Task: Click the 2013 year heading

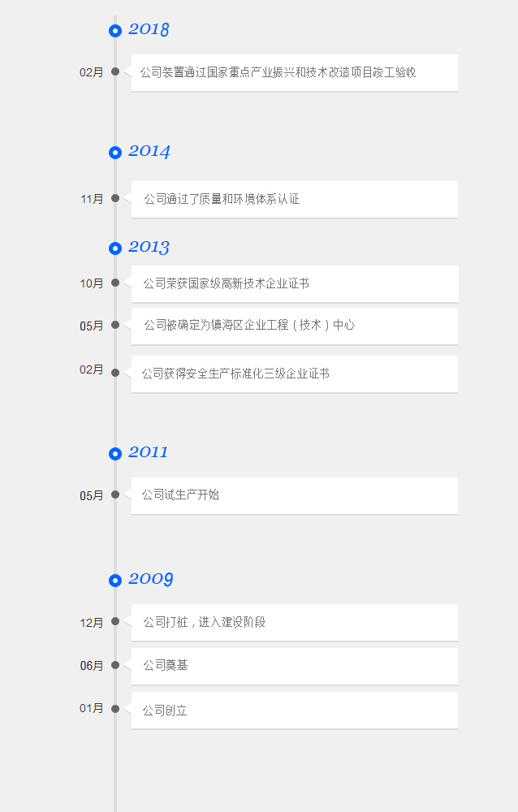Action: pyautogui.click(x=149, y=247)
